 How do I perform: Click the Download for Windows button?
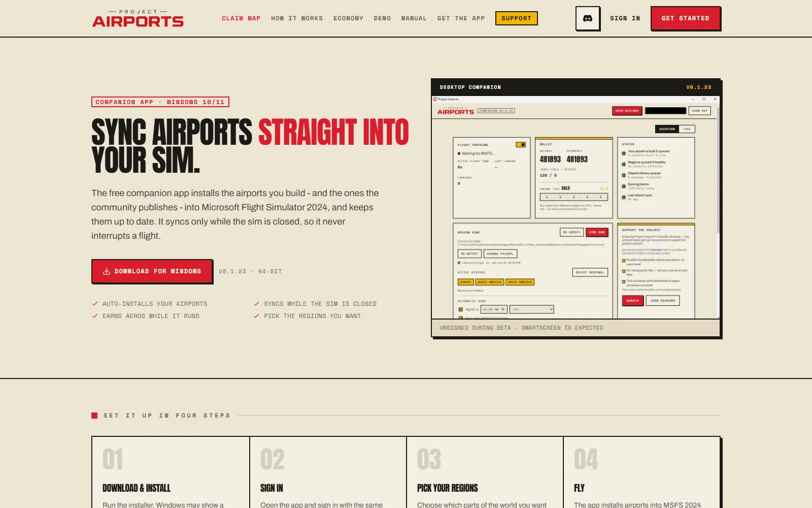point(152,271)
